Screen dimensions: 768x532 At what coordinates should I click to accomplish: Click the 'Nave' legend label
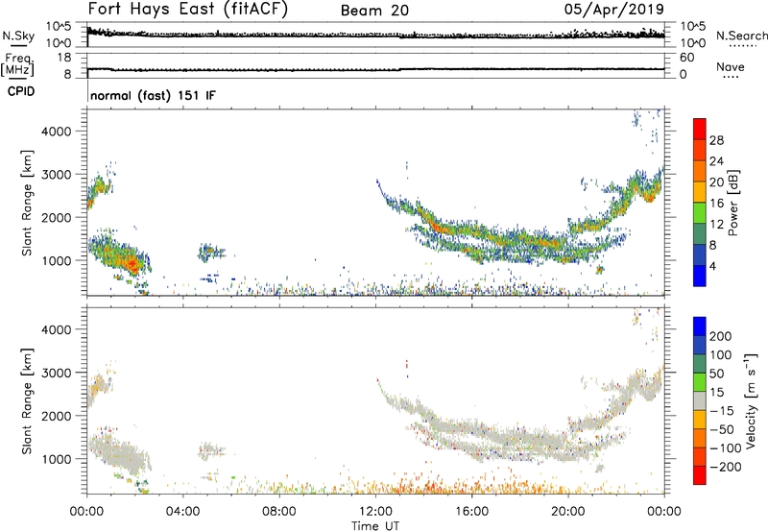(730, 66)
